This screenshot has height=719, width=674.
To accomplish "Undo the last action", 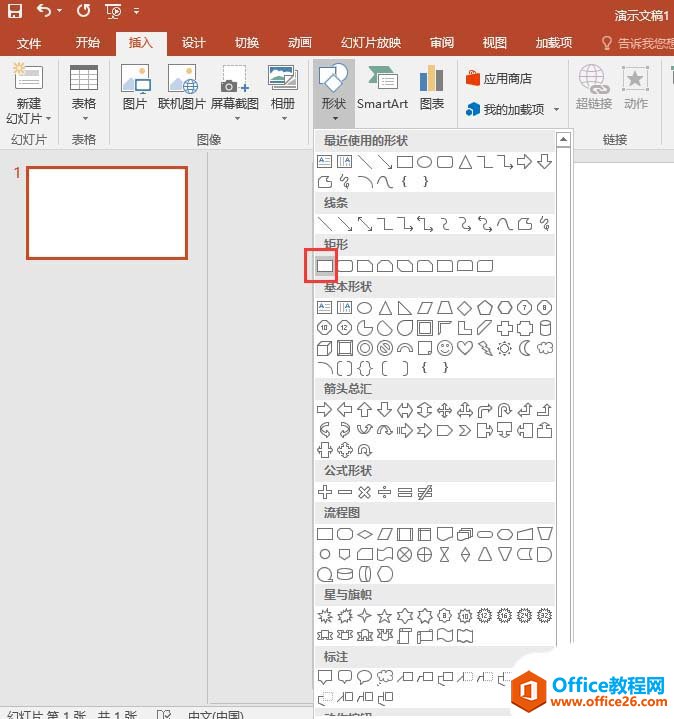I will tap(44, 11).
